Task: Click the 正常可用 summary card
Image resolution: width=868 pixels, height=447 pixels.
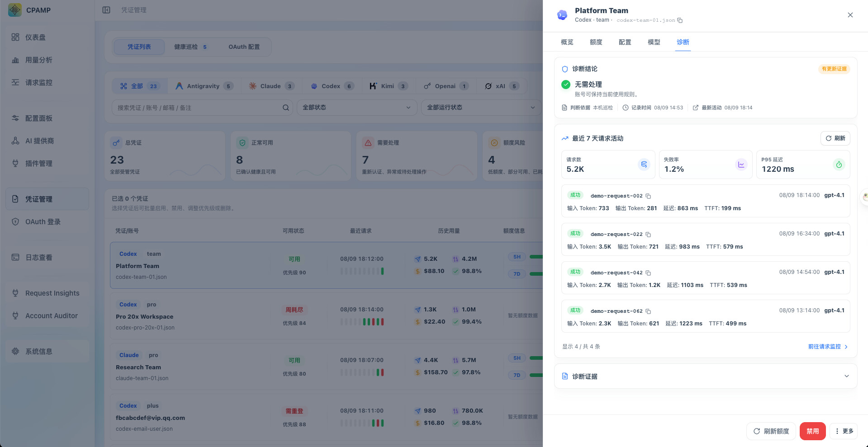Action: pyautogui.click(x=291, y=156)
